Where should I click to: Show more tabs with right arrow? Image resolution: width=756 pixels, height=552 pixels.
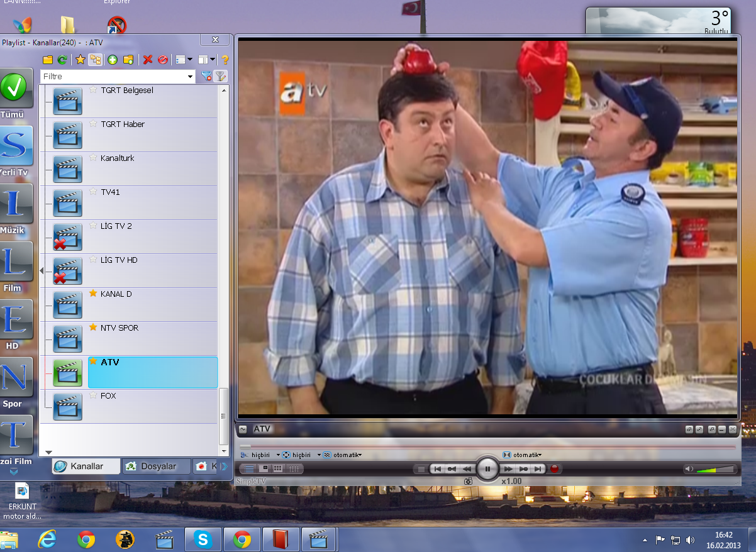coord(223,466)
